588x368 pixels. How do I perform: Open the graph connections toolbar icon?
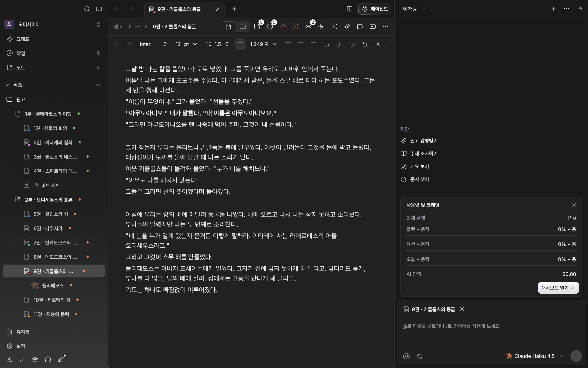tap(321, 27)
